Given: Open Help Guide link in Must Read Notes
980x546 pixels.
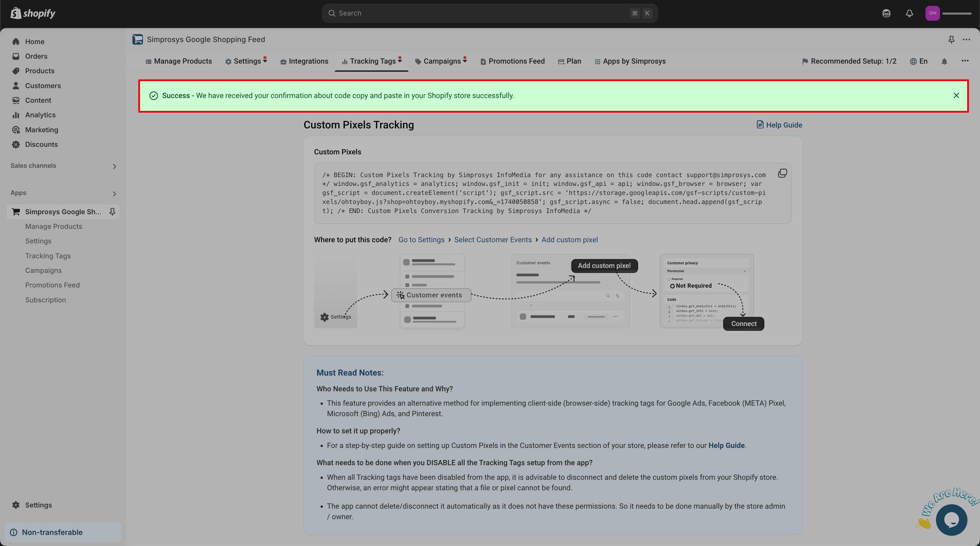Looking at the screenshot, I should pyautogui.click(x=726, y=446).
